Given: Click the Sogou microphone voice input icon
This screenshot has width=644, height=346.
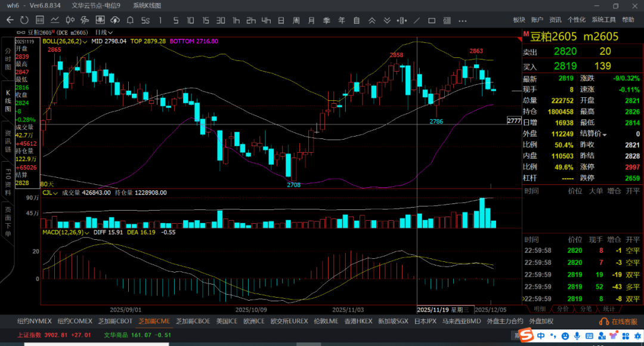Looking at the screenshot, I should click(x=577, y=336).
